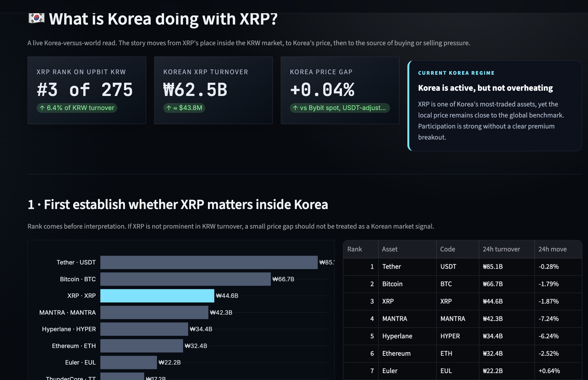Click the "₩34.4B" label beside the Hyperlane bar

click(x=201, y=329)
